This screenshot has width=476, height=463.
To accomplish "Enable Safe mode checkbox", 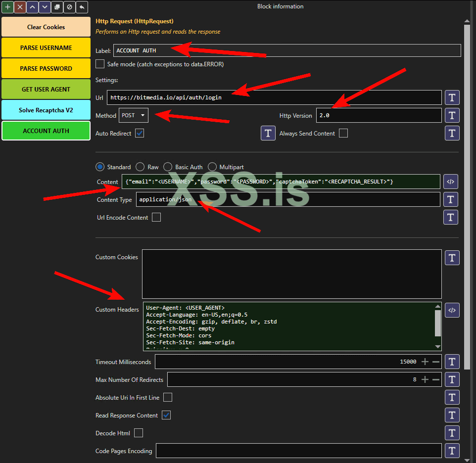I will pos(100,64).
